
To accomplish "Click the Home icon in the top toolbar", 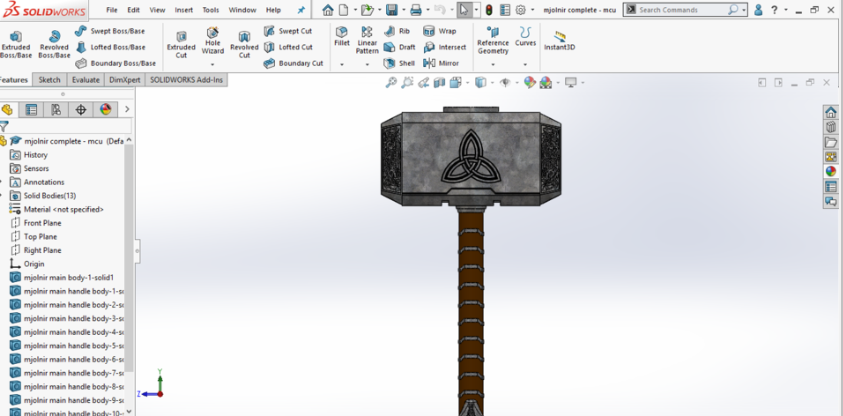I will [328, 10].
